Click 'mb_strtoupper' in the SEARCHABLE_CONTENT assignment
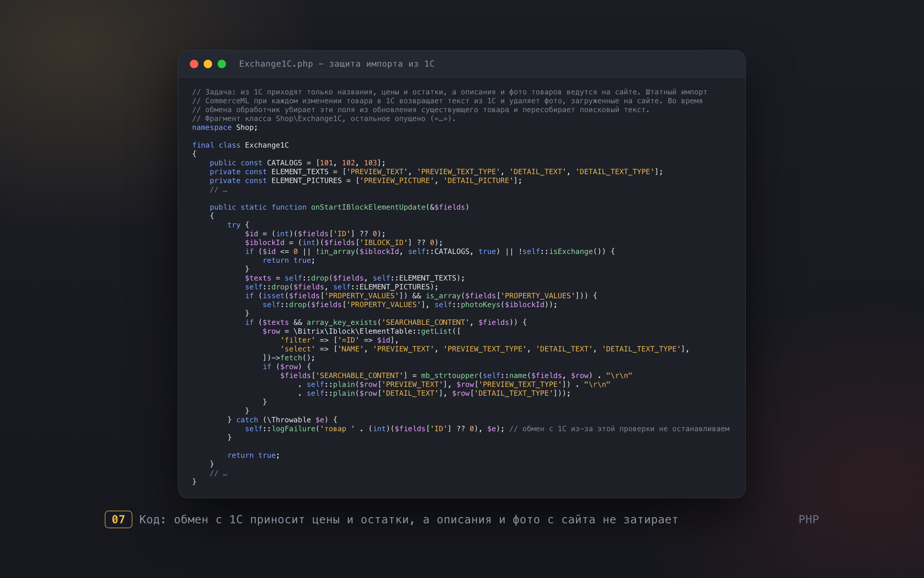This screenshot has height=578, width=924. 449,376
